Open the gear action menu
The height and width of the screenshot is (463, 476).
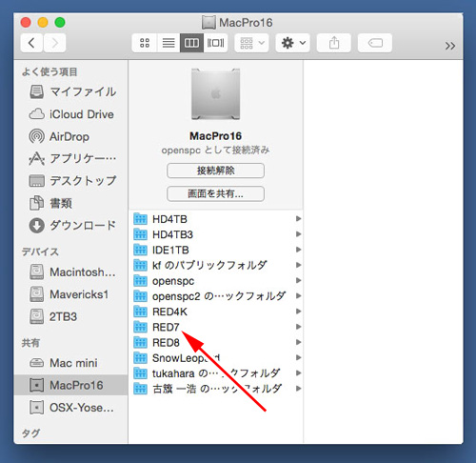(293, 43)
